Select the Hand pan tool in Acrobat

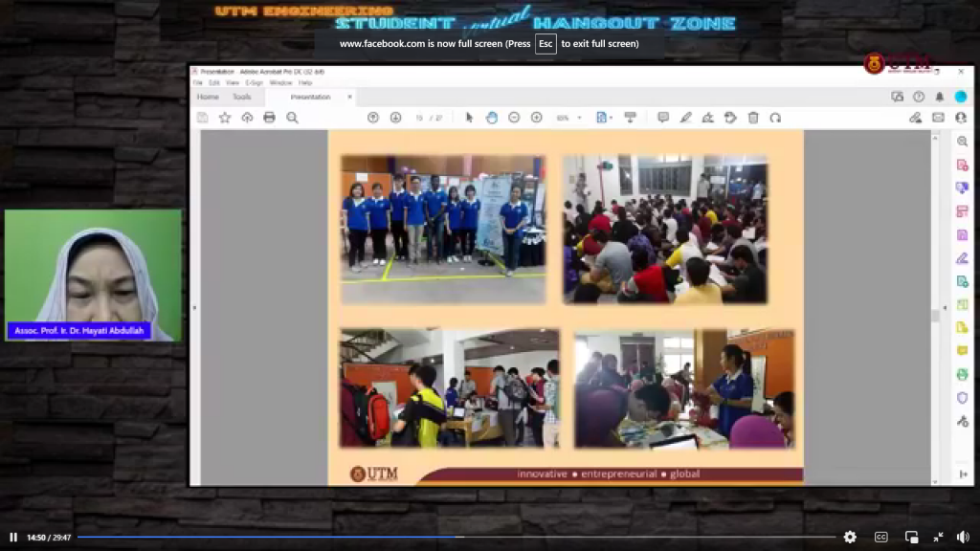click(491, 118)
